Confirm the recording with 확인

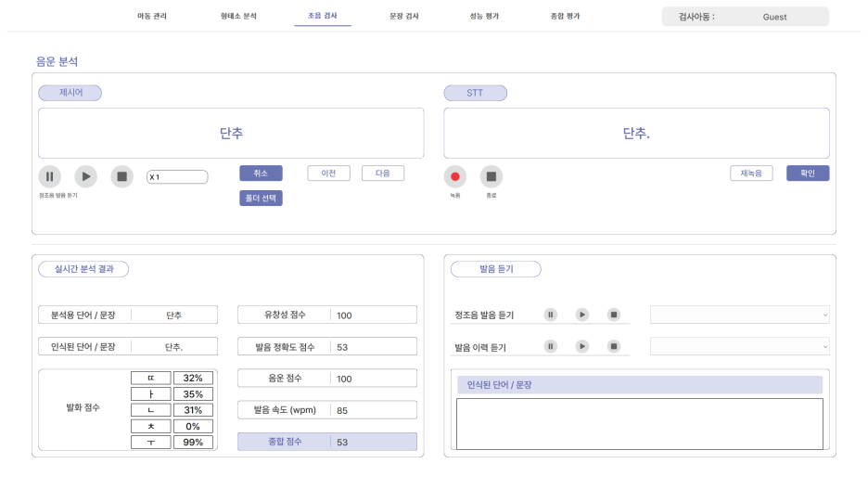tap(808, 174)
